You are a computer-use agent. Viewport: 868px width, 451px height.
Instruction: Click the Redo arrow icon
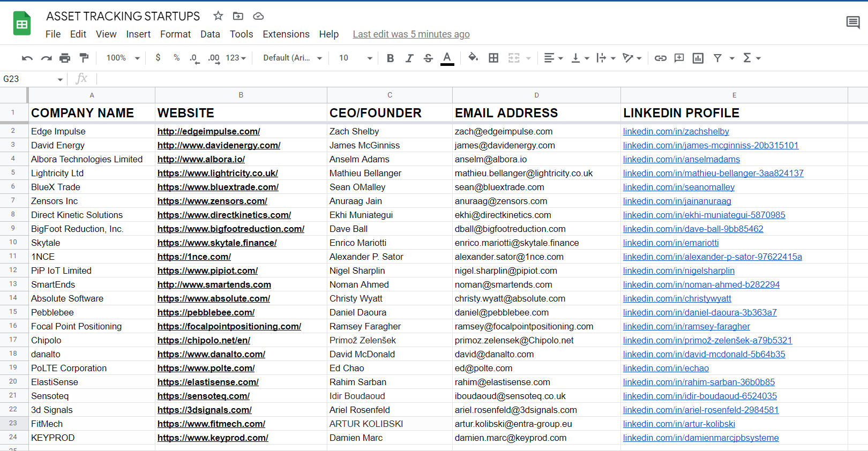pyautogui.click(x=47, y=58)
